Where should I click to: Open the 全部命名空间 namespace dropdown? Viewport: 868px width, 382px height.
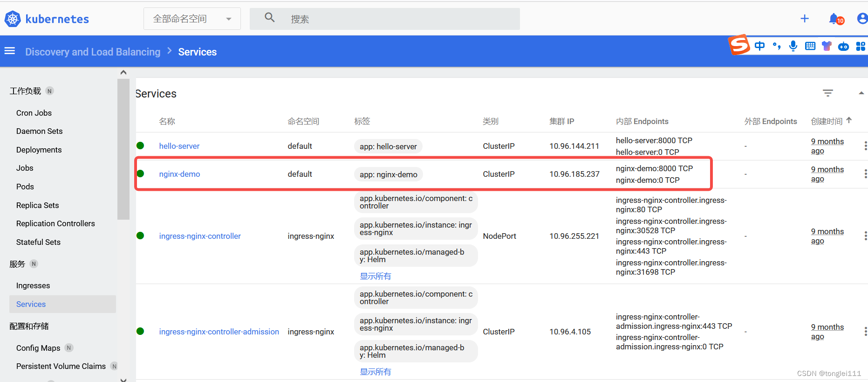pyautogui.click(x=192, y=19)
